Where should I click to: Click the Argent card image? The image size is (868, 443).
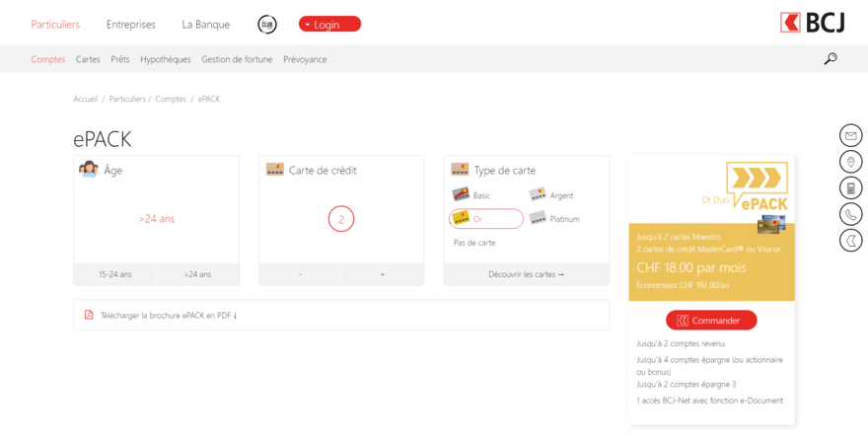click(x=538, y=194)
